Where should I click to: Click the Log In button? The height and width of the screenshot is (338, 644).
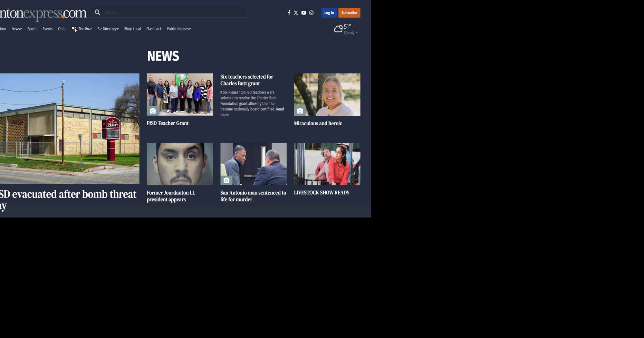(x=329, y=13)
